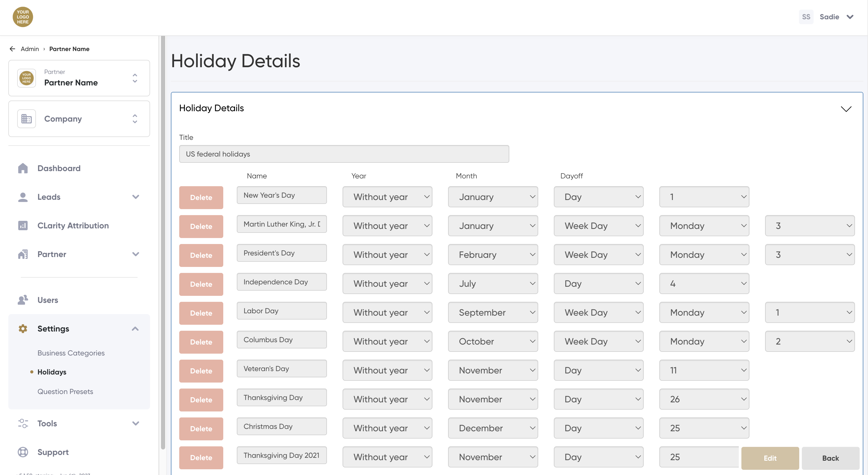Click the Tools sliders icon
The width and height of the screenshot is (868, 475).
click(23, 423)
